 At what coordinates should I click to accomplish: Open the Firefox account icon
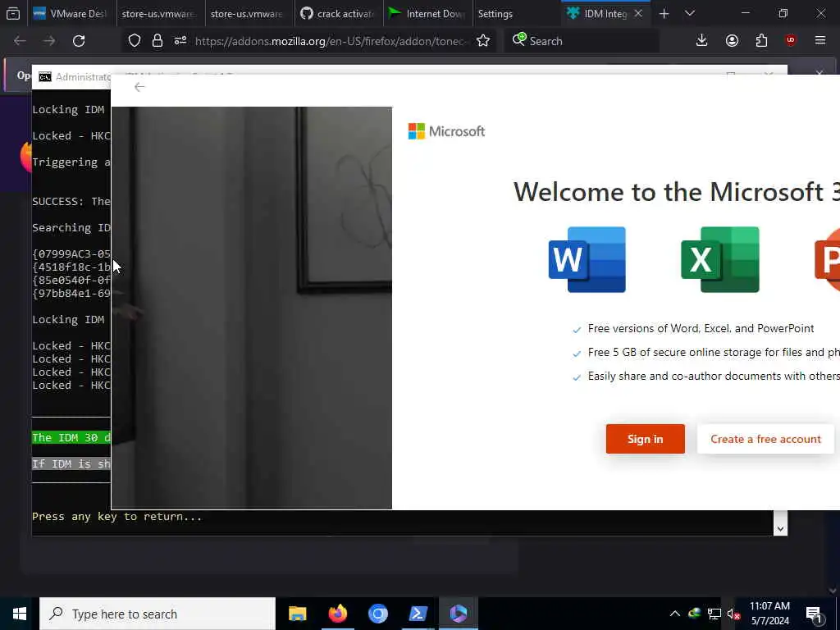coord(732,40)
